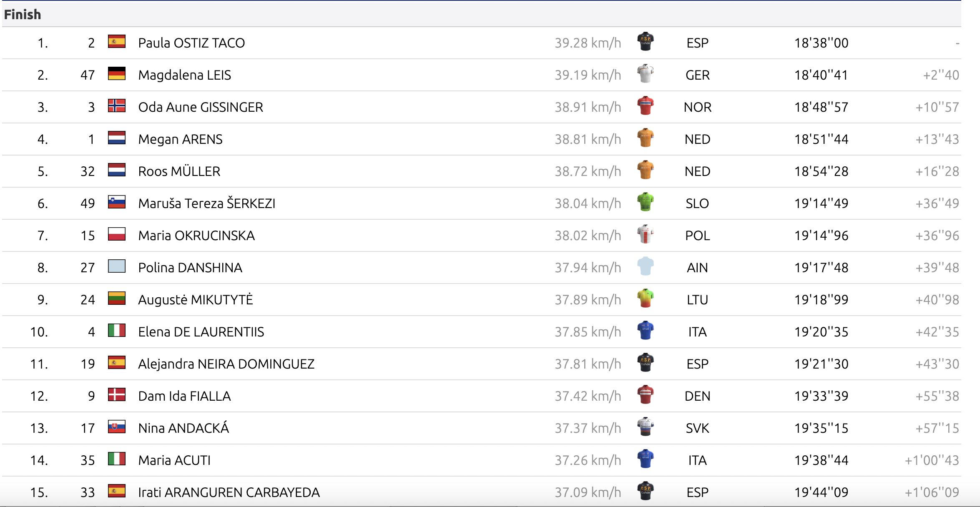The height and width of the screenshot is (507, 980).
Task: Open Roos MÜLLER rider link
Action: (x=179, y=171)
